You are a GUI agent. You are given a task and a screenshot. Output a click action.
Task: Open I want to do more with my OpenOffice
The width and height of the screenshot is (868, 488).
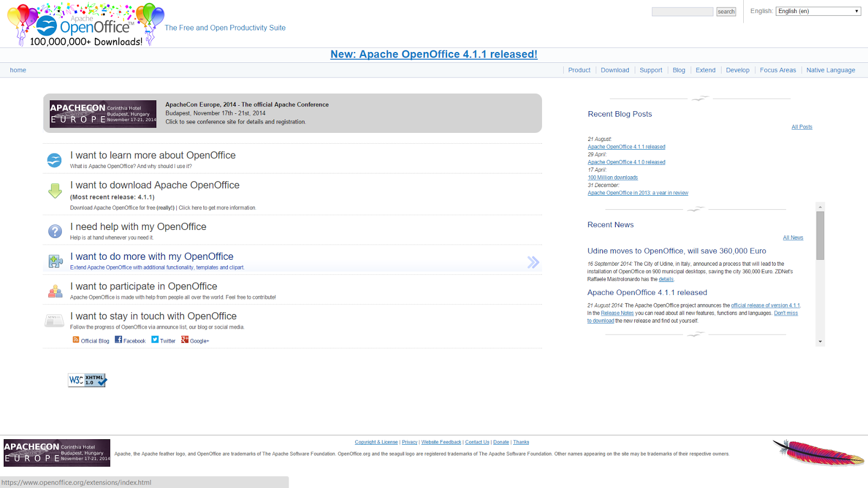click(151, 256)
